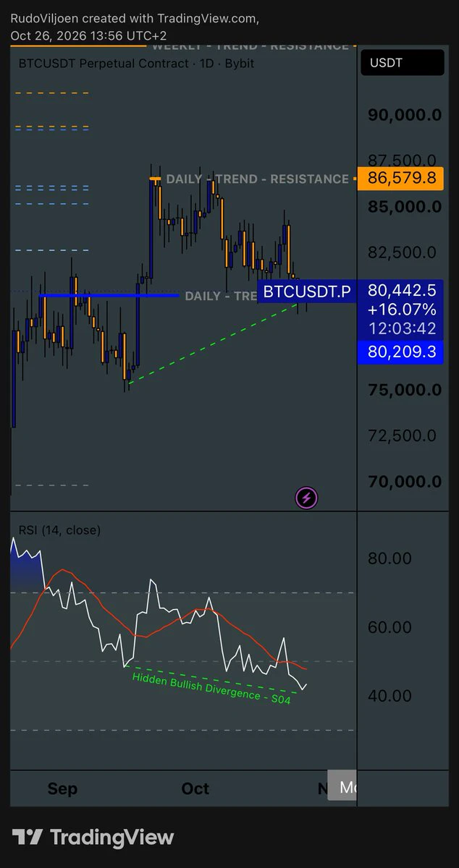Click the 40.00 RSI axis label
Image resolution: width=459 pixels, height=868 pixels.
coord(391,696)
